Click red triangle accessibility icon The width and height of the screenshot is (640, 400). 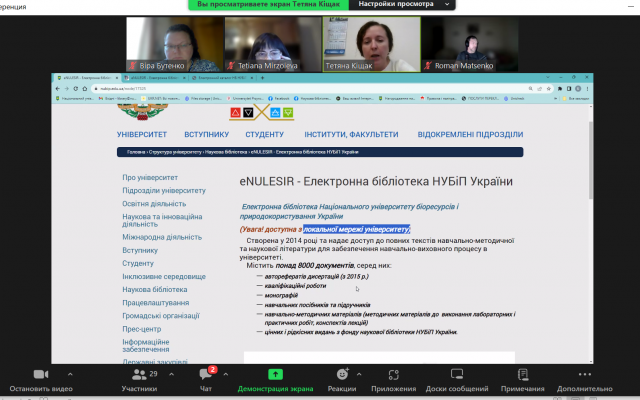tap(235, 113)
